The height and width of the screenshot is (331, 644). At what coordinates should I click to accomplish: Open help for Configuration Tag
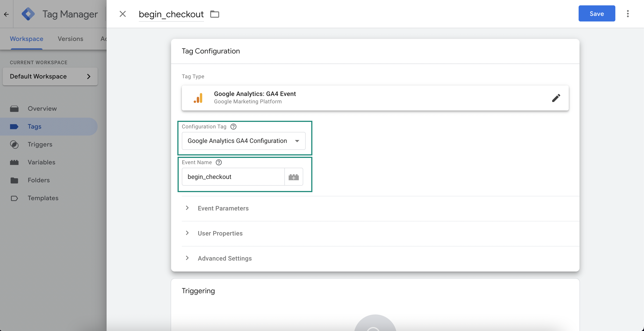click(x=233, y=127)
